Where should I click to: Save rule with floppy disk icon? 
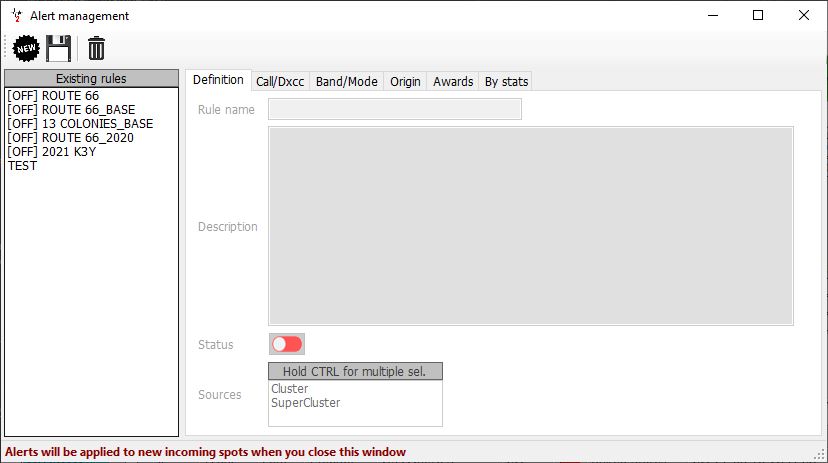pos(59,49)
